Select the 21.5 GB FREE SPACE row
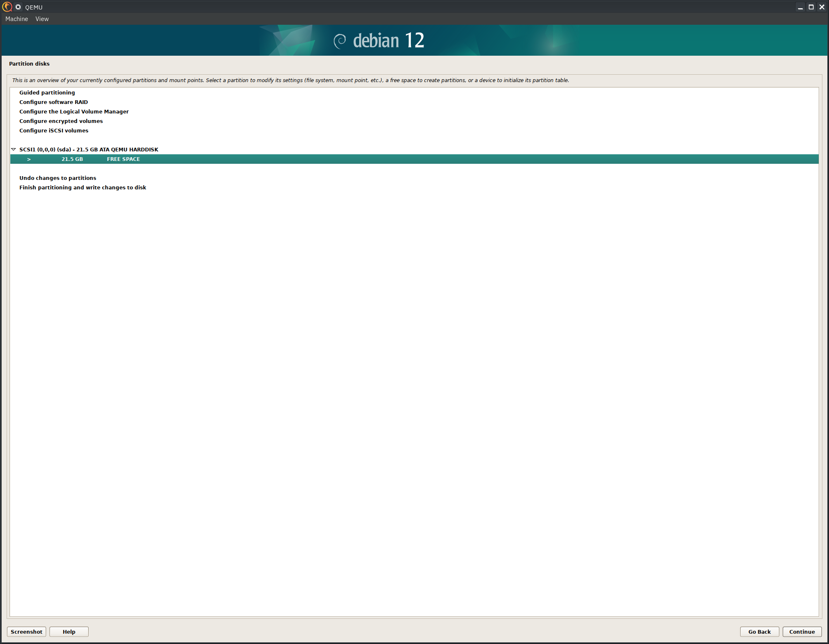This screenshot has width=829, height=644. pos(414,159)
